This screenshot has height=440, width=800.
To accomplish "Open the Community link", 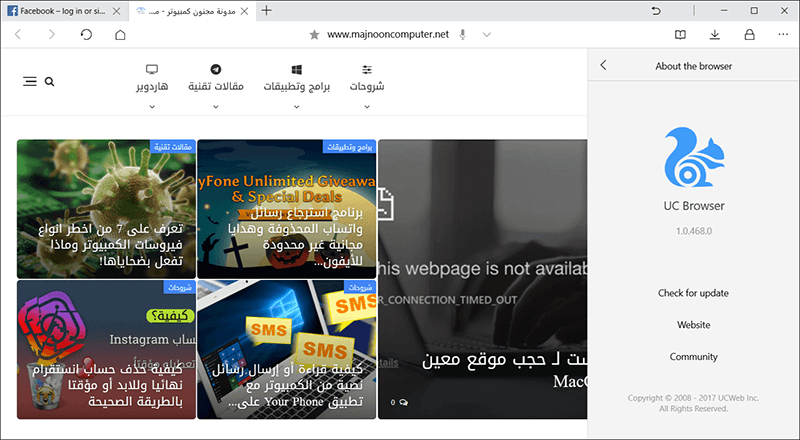I will point(693,356).
